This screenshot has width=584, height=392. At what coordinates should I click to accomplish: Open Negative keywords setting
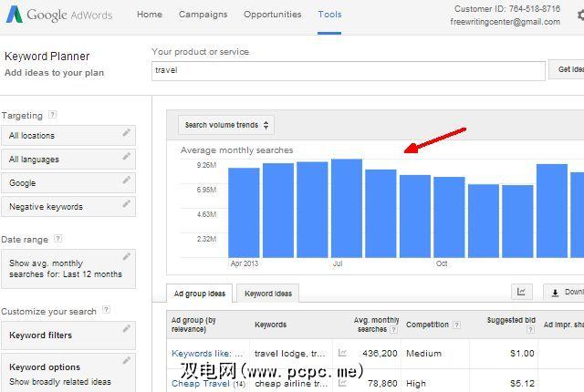(x=68, y=207)
